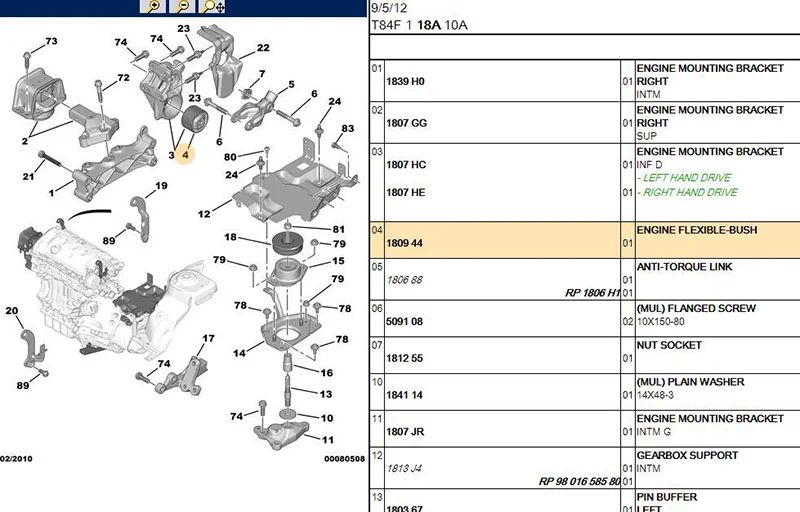Select the (MUL) PLAIN WASHER description
Image resolution: width=800 pixels, height=512 pixels.
tap(690, 382)
